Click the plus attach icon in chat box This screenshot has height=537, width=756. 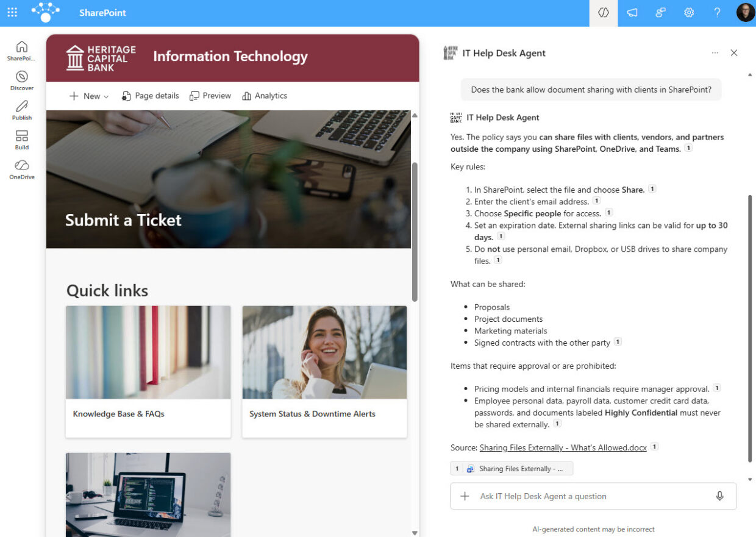465,496
